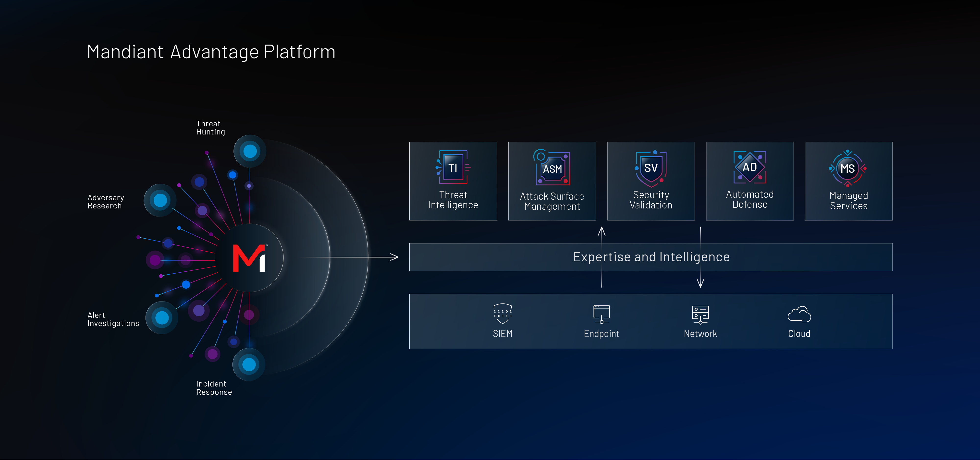Click the MS Managed Services icon

[x=848, y=168]
